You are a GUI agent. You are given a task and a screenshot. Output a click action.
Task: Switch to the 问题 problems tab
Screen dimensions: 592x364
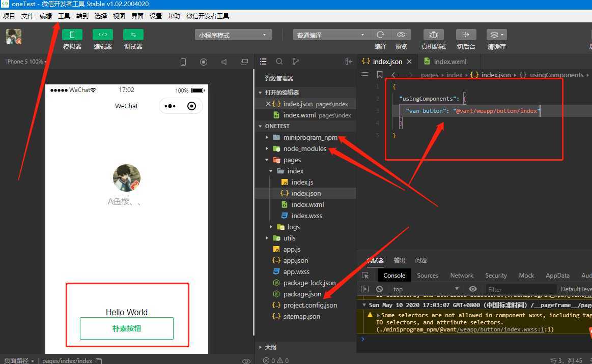point(420,260)
